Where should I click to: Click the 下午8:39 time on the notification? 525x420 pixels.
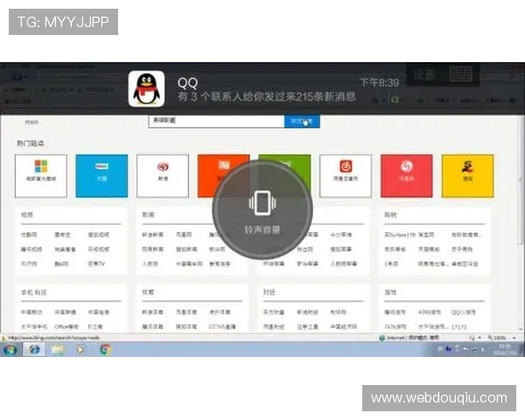tap(380, 83)
